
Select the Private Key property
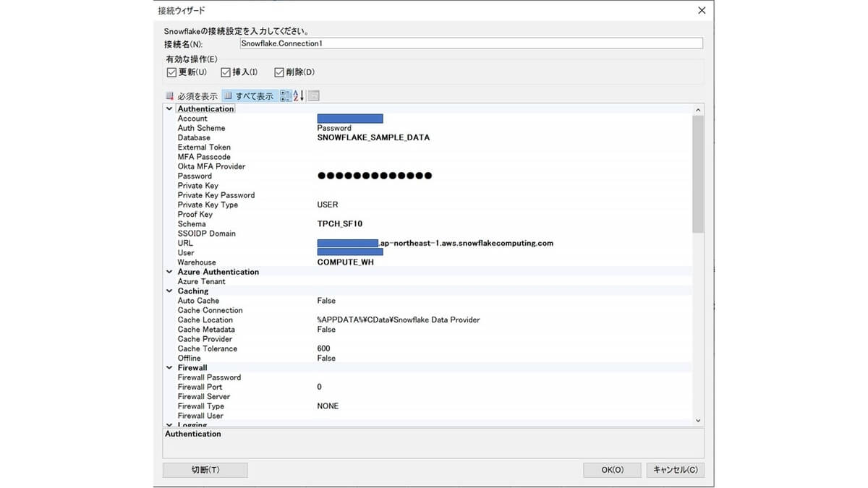pyautogui.click(x=197, y=186)
